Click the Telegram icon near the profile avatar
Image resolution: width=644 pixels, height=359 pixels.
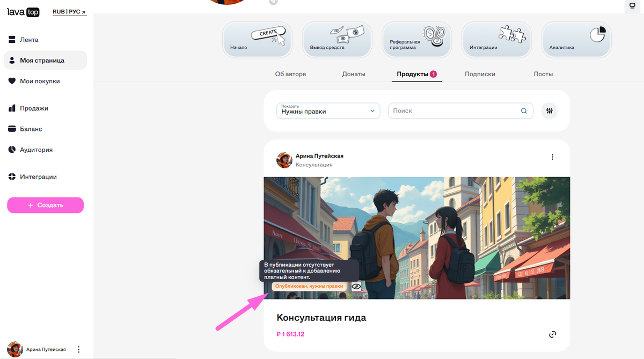273,2
